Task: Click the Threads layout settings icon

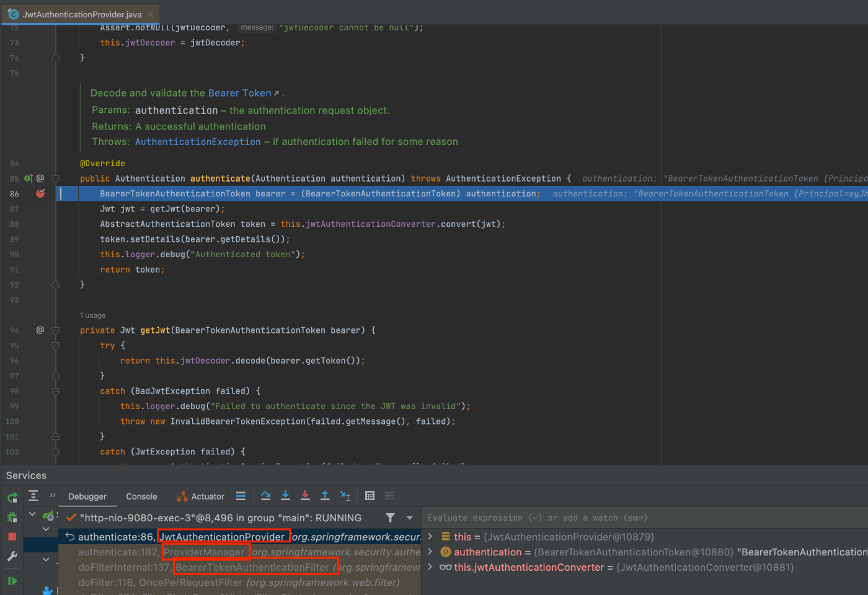Action: [241, 496]
